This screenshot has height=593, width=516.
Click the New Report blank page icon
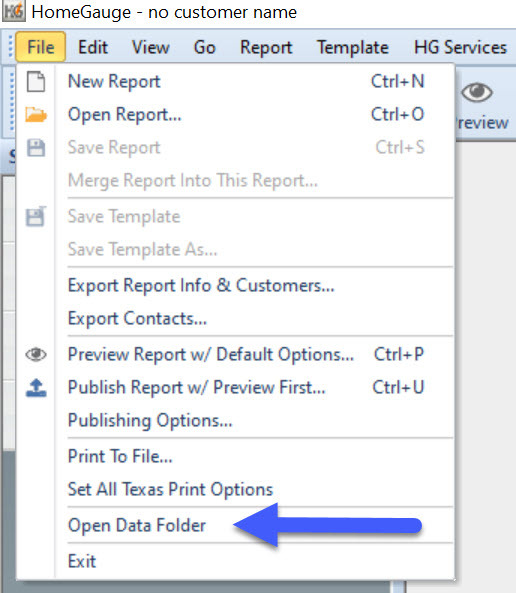tap(36, 81)
